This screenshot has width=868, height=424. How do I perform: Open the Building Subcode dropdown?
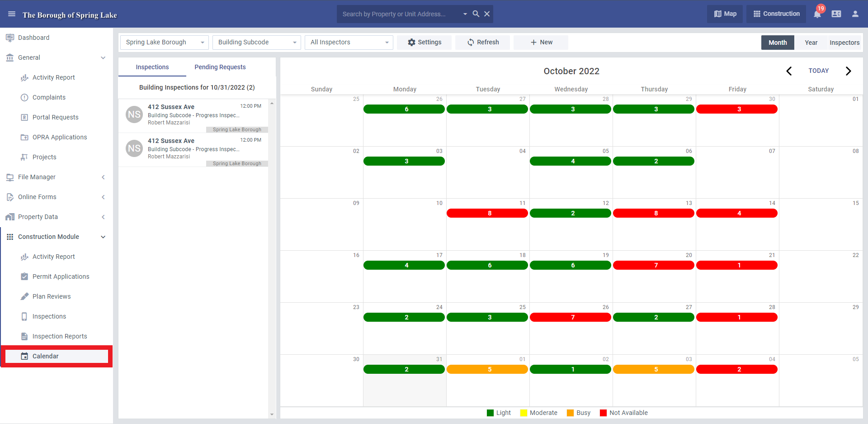pos(257,43)
